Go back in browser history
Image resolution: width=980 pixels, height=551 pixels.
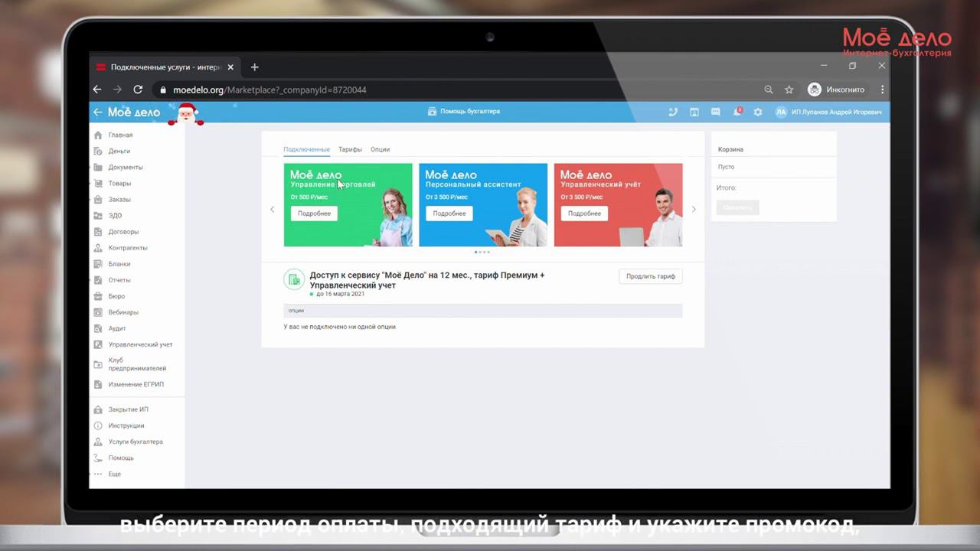coord(97,90)
